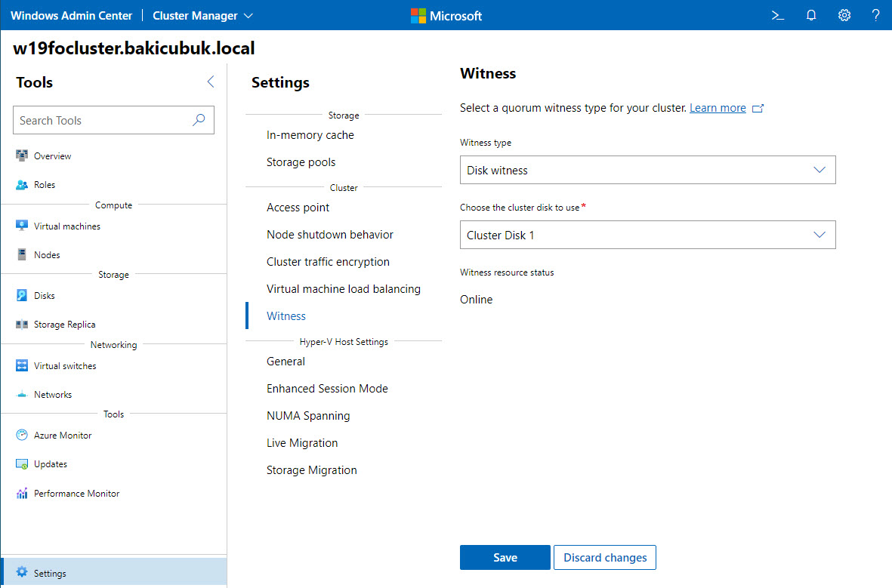892x588 pixels.
Task: Open the notifications bell
Action: click(x=811, y=15)
